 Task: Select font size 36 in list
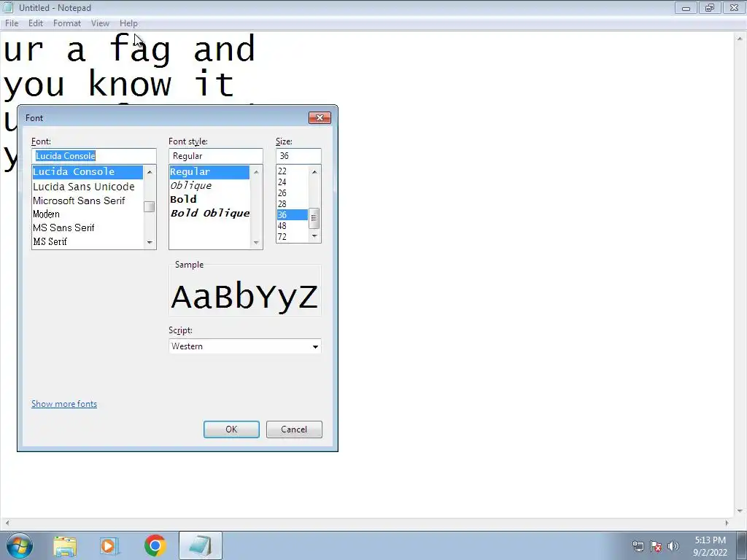[x=292, y=215]
